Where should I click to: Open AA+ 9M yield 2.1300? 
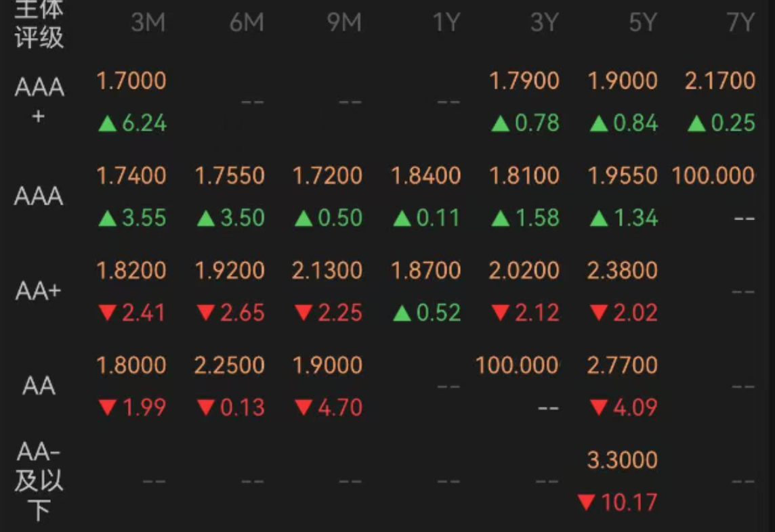coord(328,271)
